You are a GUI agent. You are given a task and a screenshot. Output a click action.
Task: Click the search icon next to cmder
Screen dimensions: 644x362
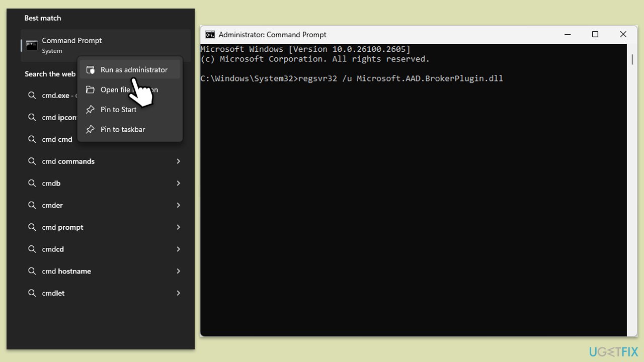[32, 205]
